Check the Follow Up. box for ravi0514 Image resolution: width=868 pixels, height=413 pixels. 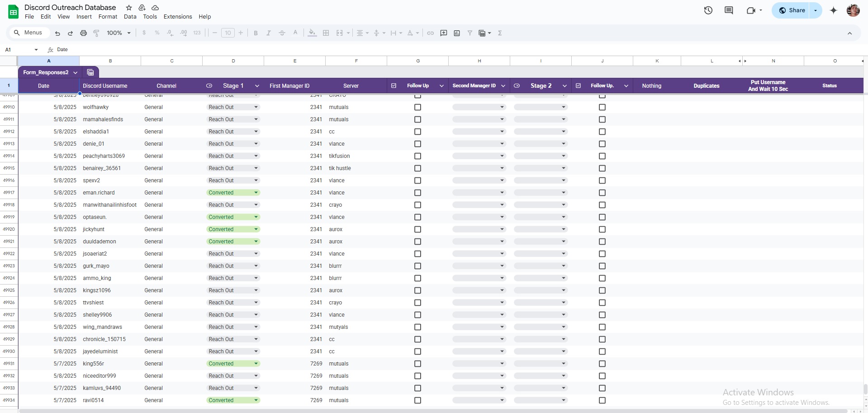pos(602,400)
